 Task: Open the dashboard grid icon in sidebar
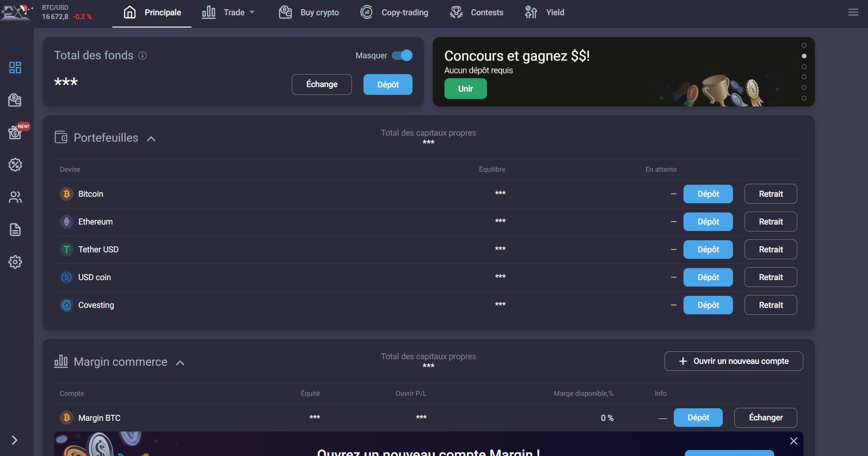coord(15,68)
